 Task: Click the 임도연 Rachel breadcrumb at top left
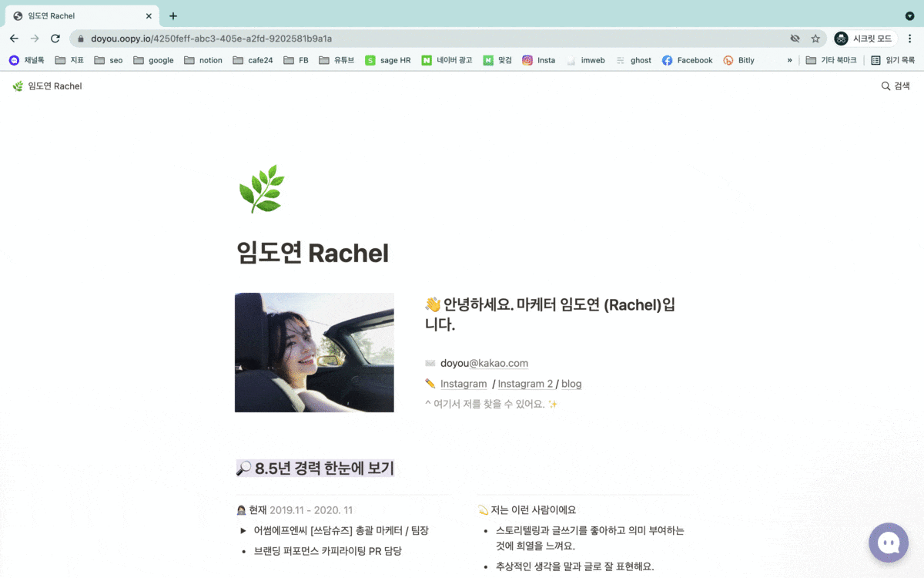coord(47,86)
